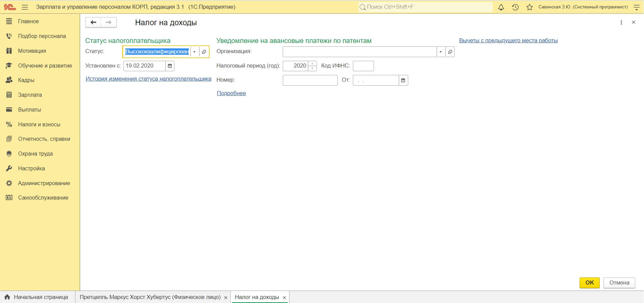Open the three-dot form options menu
Screen dimensions: 644x303
pos(621,23)
